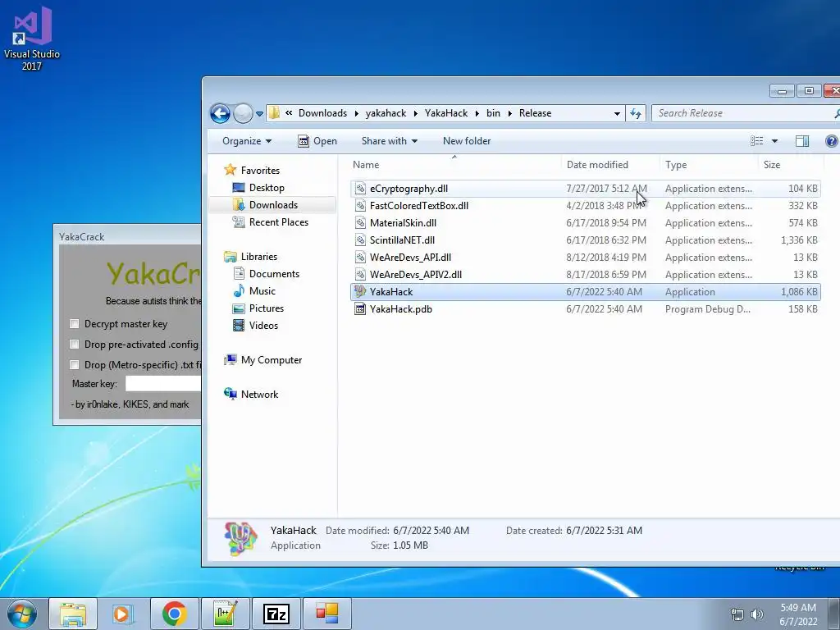
Task: Select Network in navigation pane
Action: [x=251, y=395]
